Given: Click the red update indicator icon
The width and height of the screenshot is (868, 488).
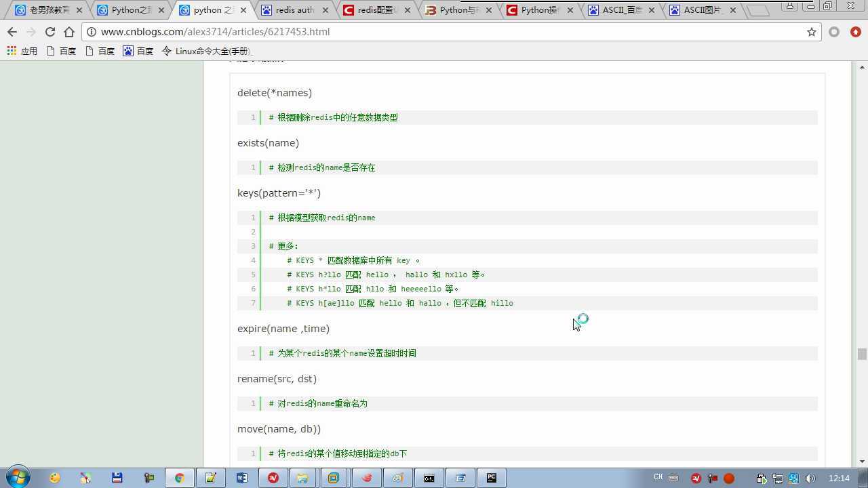Looking at the screenshot, I should 856,32.
